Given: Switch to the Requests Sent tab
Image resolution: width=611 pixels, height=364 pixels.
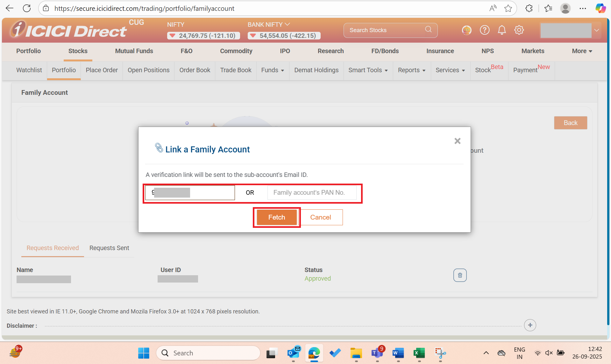Looking at the screenshot, I should [109, 248].
